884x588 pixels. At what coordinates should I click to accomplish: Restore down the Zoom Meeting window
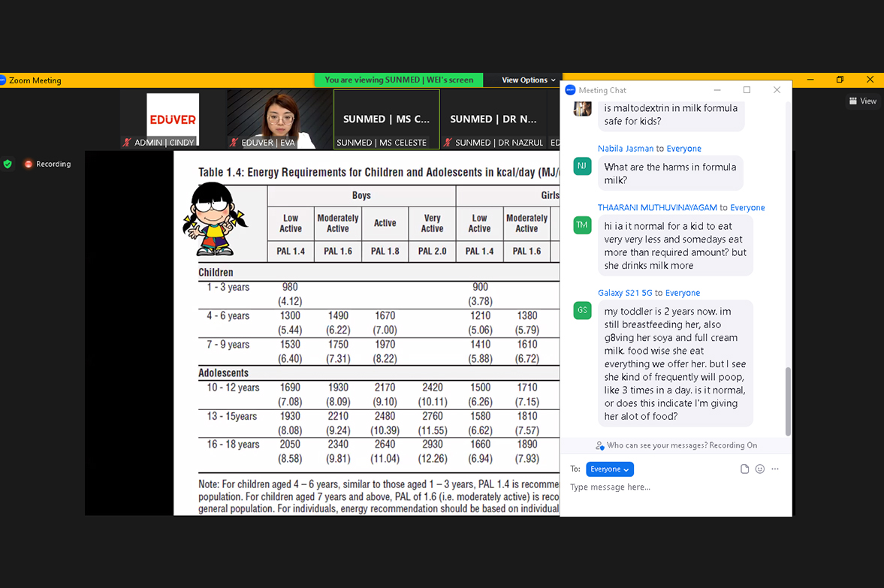click(x=840, y=80)
